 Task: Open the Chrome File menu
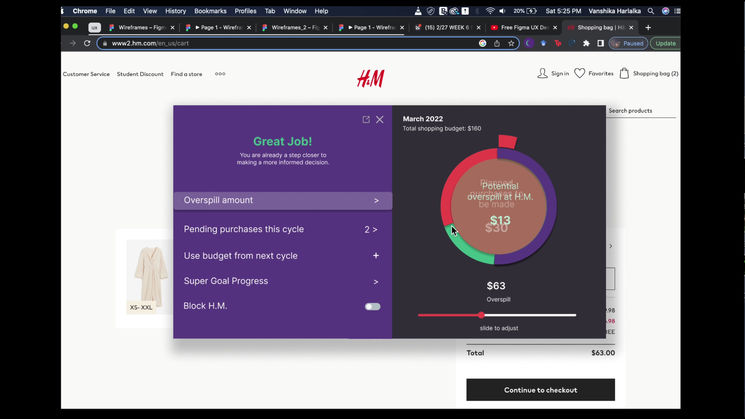click(110, 11)
